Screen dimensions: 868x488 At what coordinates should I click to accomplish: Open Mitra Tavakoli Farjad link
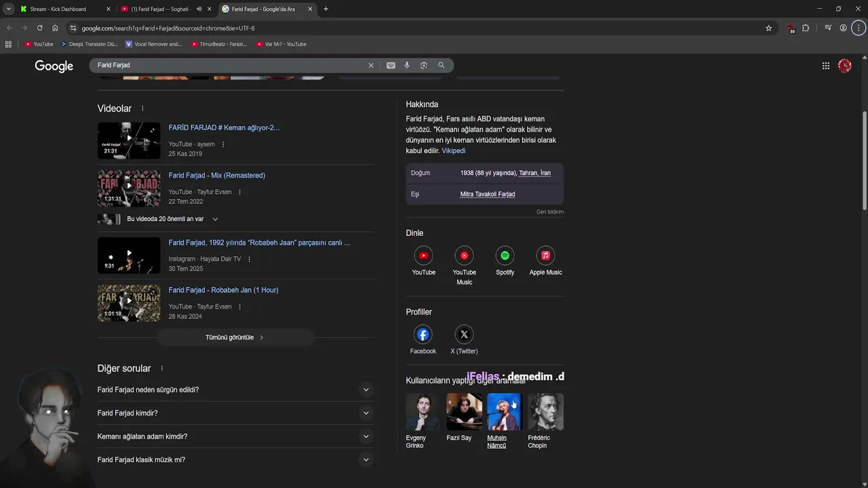pyautogui.click(x=488, y=194)
